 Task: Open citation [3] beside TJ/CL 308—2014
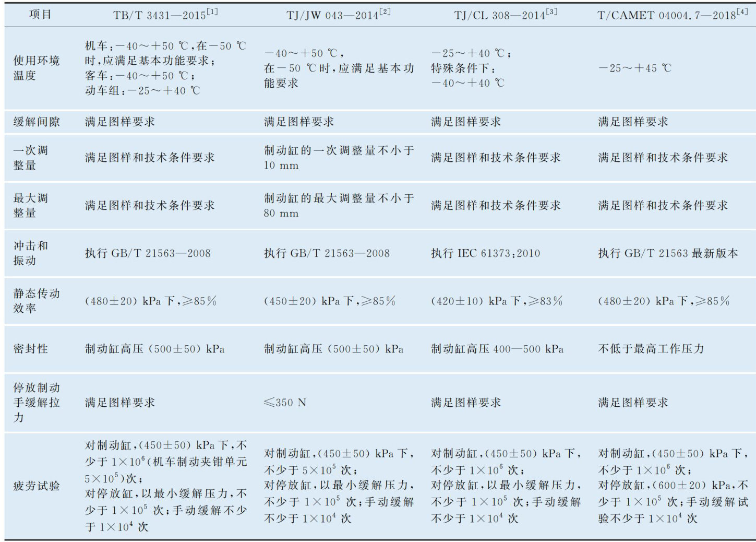pyautogui.click(x=551, y=11)
